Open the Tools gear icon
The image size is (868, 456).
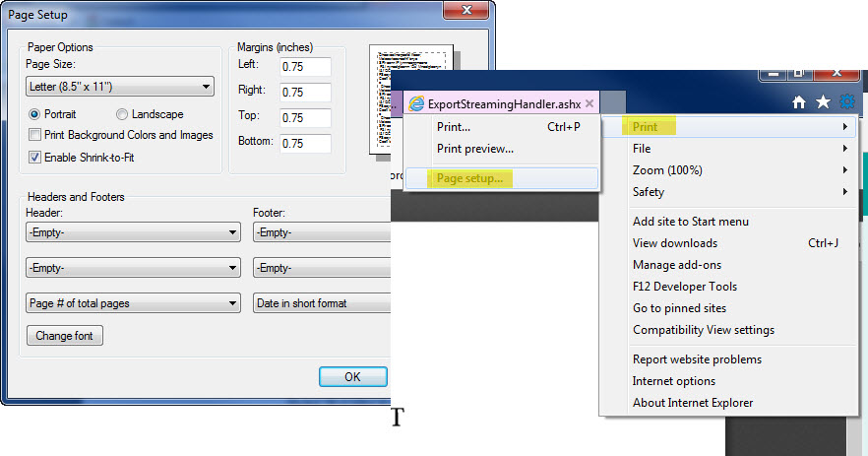(847, 101)
